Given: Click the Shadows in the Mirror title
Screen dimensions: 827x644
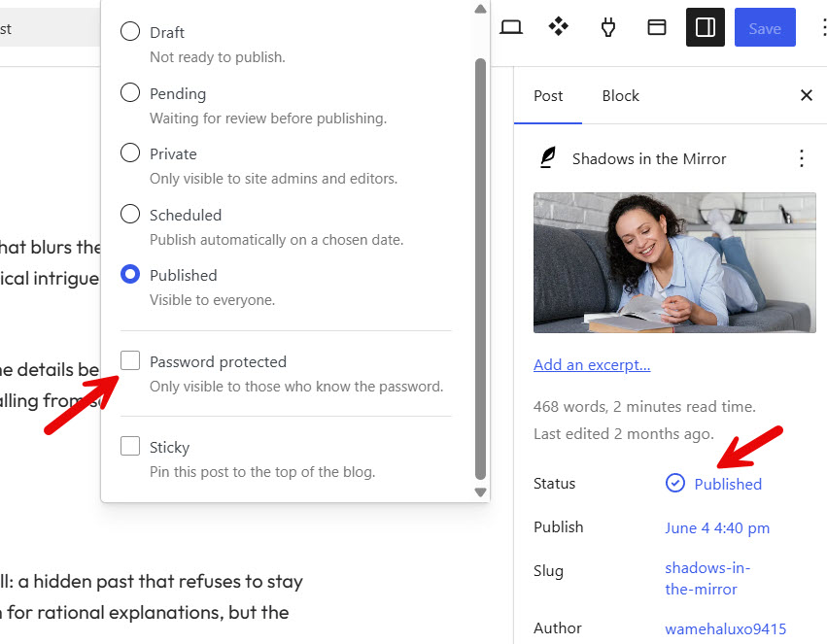Looking at the screenshot, I should (x=649, y=158).
